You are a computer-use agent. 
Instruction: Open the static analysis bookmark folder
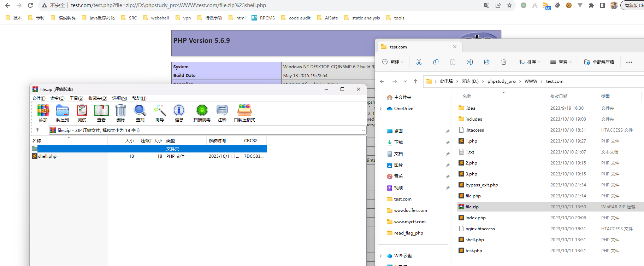click(x=362, y=18)
